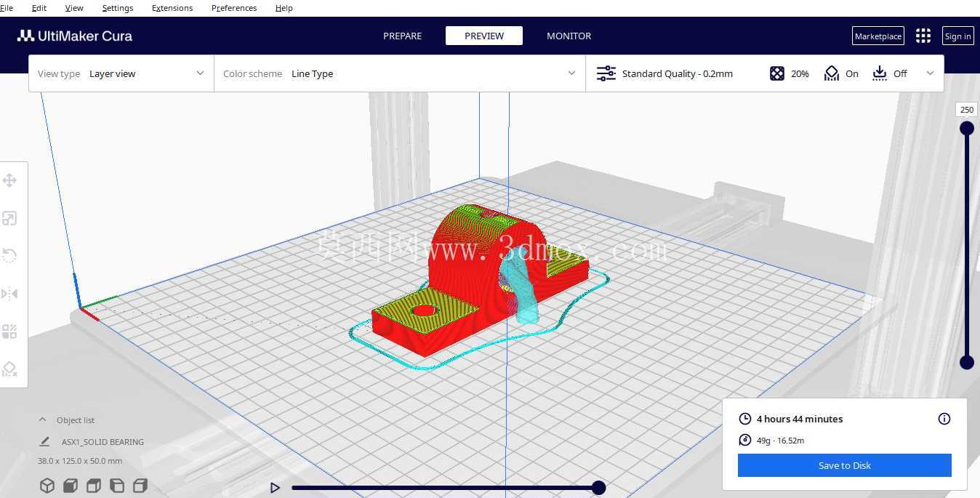This screenshot has width=980, height=498.
Task: Play the layer simulation
Action: coord(275,488)
